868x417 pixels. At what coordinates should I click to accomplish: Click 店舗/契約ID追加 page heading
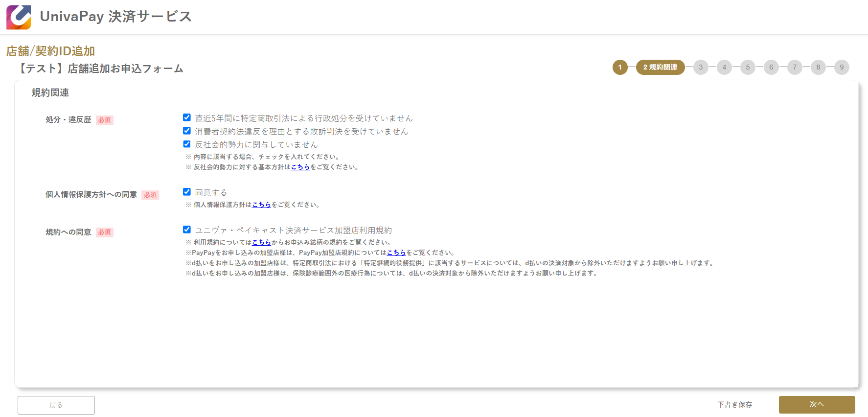pos(50,51)
